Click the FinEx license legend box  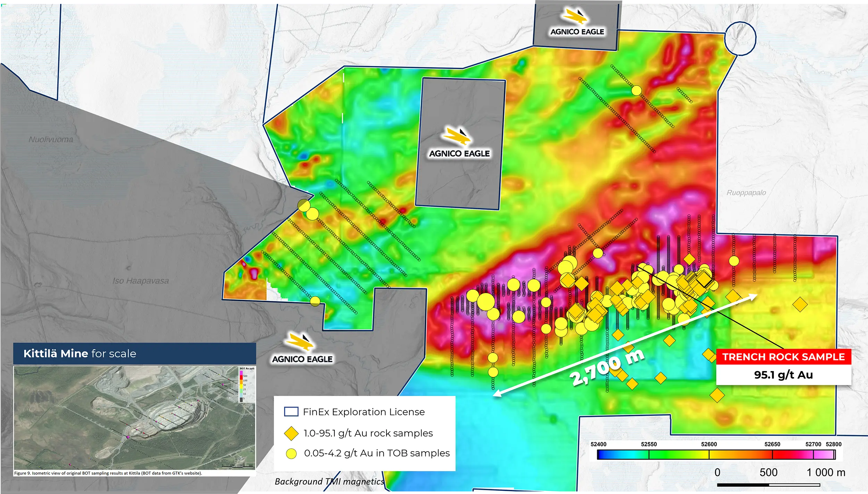click(291, 412)
